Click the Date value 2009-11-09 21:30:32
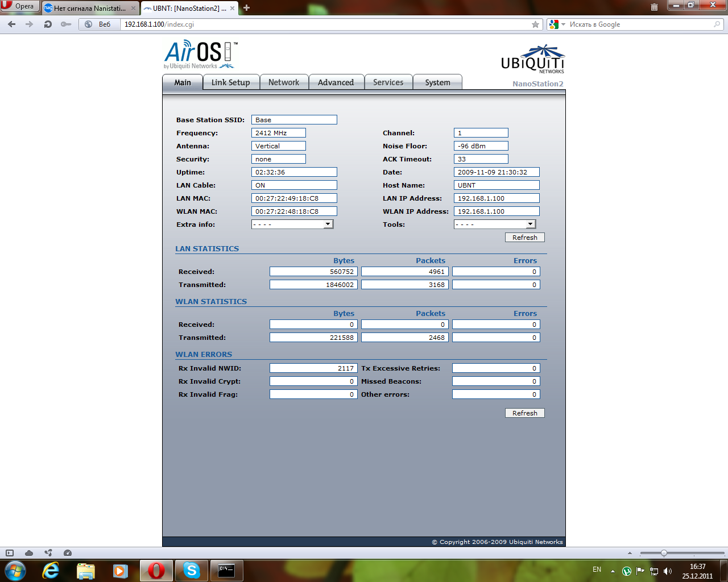The width and height of the screenshot is (728, 582). click(497, 172)
